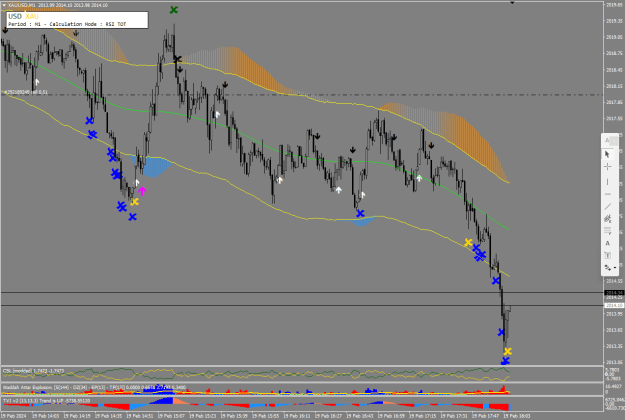The image size is (625, 420).
Task: Click the 19 Feb 18:03 time axis label
Action: click(x=517, y=416)
